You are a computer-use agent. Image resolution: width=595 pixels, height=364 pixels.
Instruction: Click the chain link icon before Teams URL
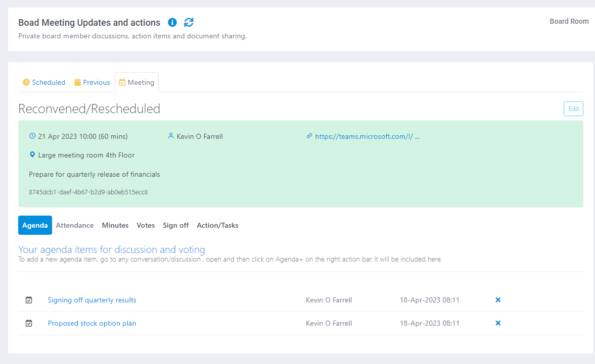tap(309, 136)
